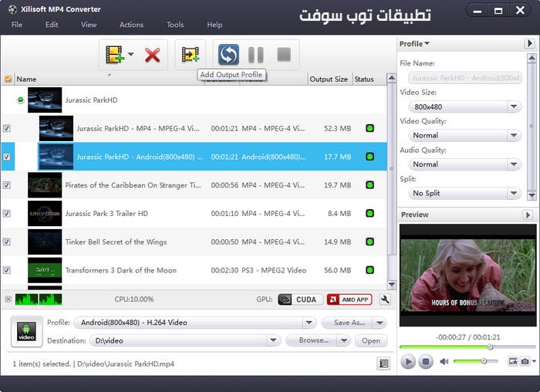The height and width of the screenshot is (392, 540).
Task: Click the preview seek progress slider
Action: pos(467,347)
